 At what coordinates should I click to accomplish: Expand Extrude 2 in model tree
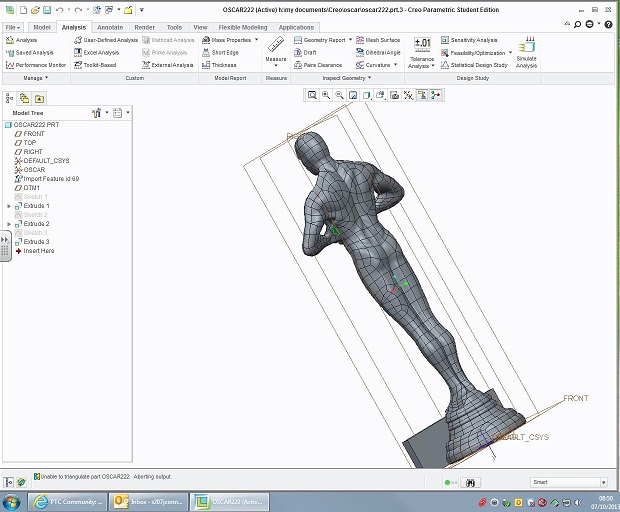9,224
